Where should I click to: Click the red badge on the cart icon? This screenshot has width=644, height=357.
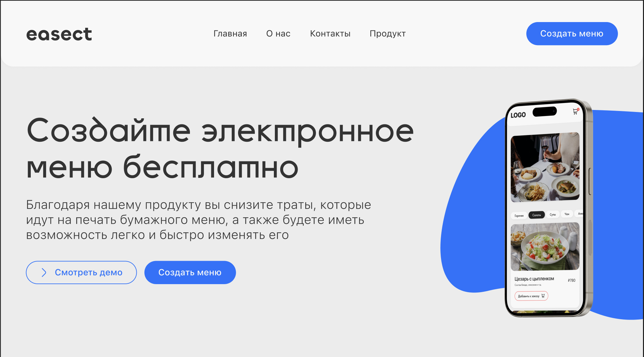(x=578, y=109)
